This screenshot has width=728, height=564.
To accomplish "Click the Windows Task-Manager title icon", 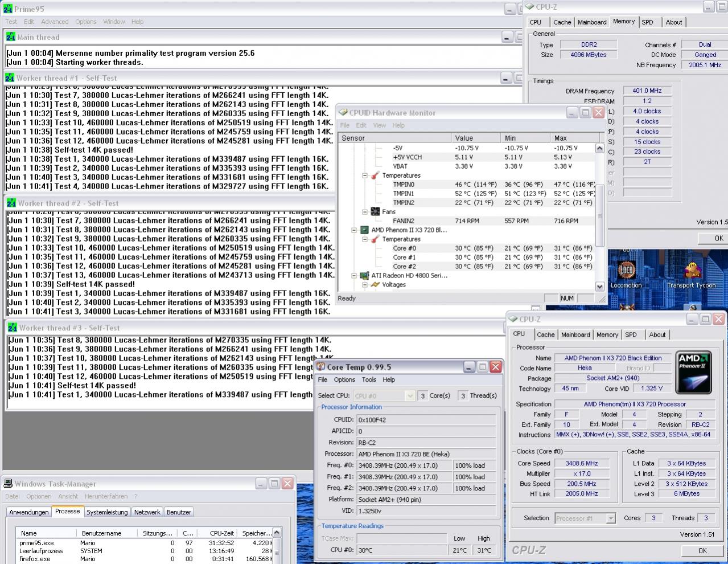I will pyautogui.click(x=8, y=484).
